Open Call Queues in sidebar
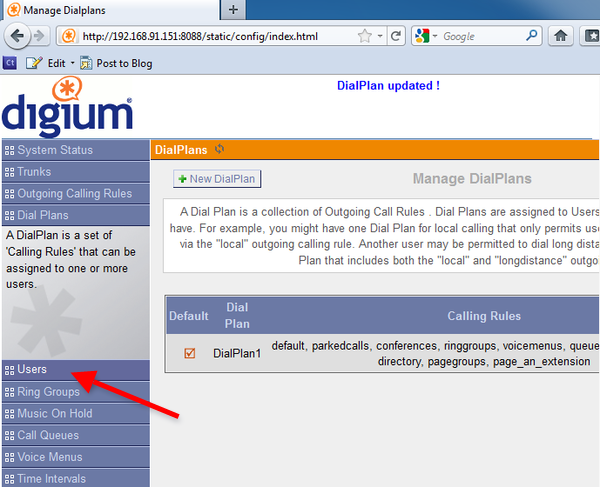Viewport: 600px width, 487px height. 76,435
